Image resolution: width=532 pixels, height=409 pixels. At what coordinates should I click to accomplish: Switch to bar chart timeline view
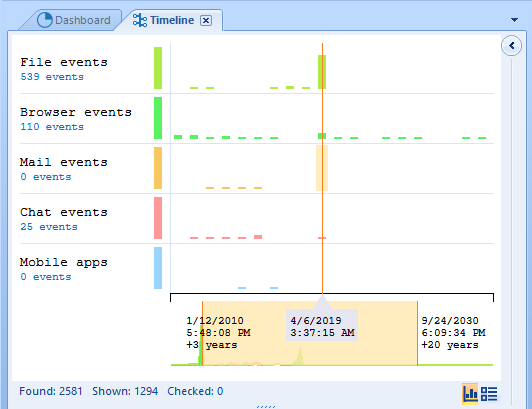click(470, 394)
